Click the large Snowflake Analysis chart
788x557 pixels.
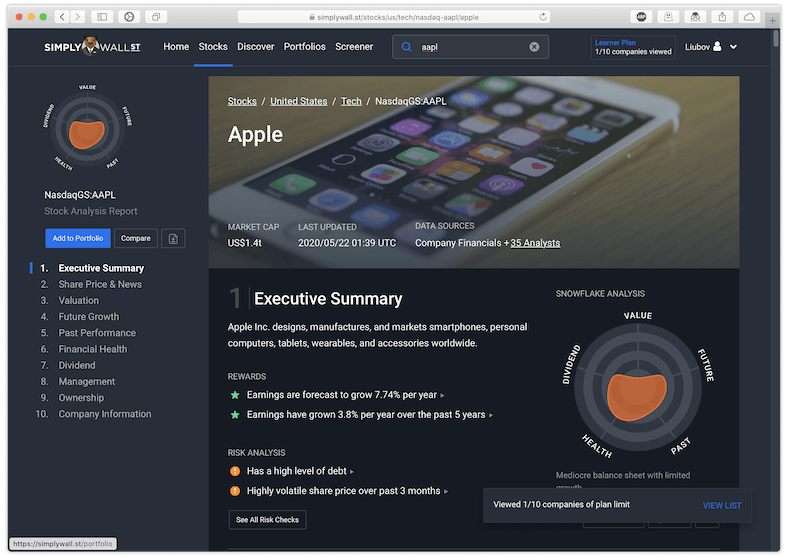tap(638, 386)
